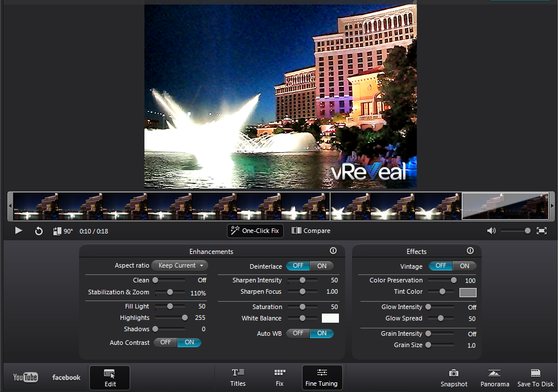Screen dimensions: 559x392
Task: Click the Highlights slider handle
Action: coord(185,318)
